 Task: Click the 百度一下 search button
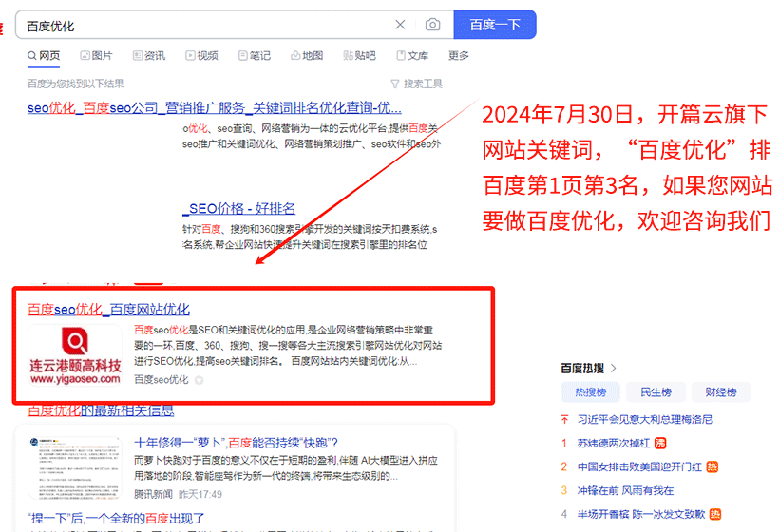point(495,25)
